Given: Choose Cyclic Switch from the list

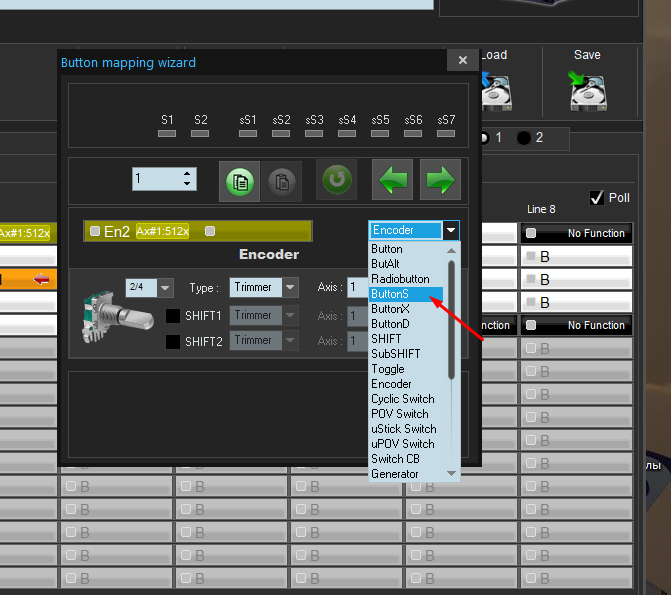Looking at the screenshot, I should pyautogui.click(x=406, y=399).
